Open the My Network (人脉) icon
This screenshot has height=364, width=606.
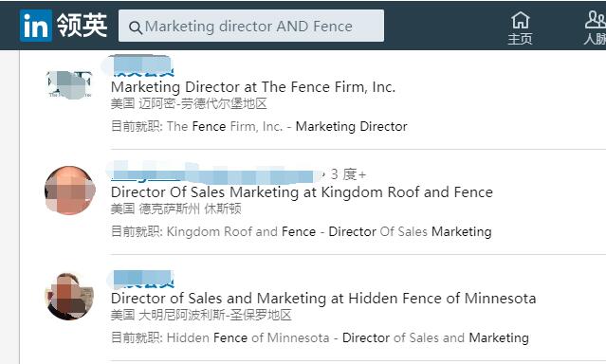[596, 27]
